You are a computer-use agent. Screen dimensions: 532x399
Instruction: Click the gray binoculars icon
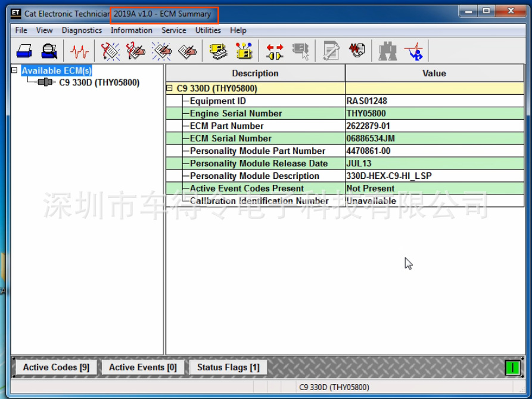click(x=388, y=51)
